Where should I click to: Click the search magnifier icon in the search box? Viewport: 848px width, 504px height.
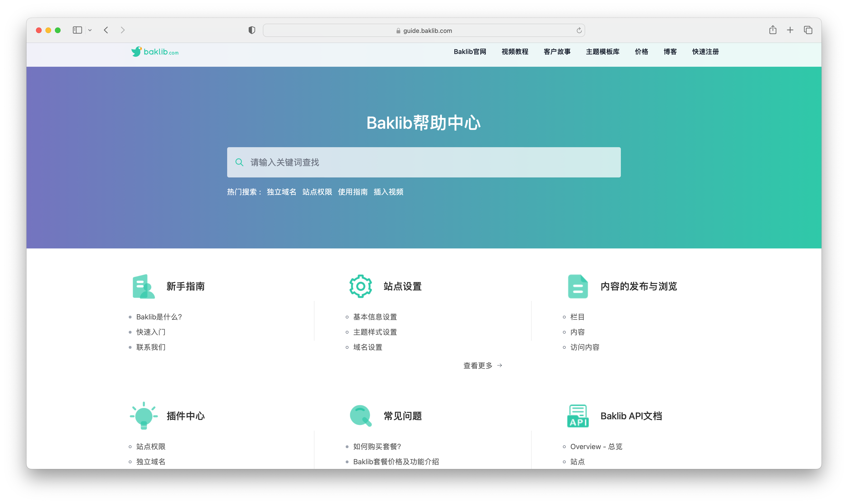click(x=239, y=162)
